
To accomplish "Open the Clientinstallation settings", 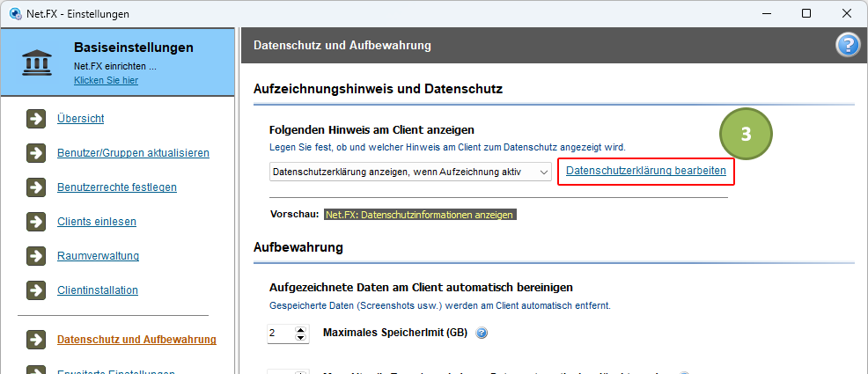I will [x=98, y=290].
